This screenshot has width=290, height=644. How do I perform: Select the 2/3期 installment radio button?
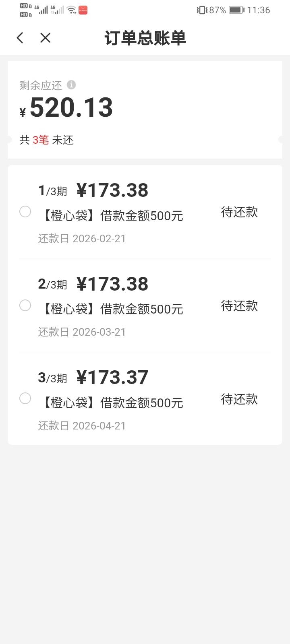[x=25, y=305]
